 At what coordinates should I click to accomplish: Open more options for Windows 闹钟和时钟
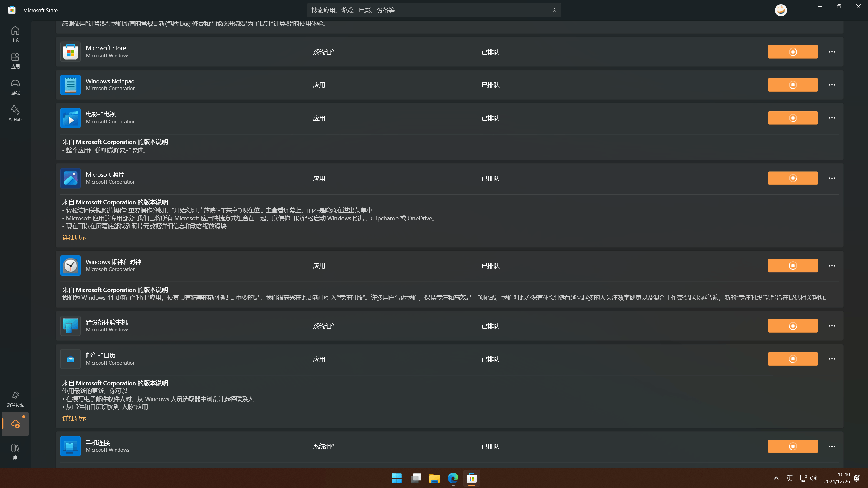point(831,266)
